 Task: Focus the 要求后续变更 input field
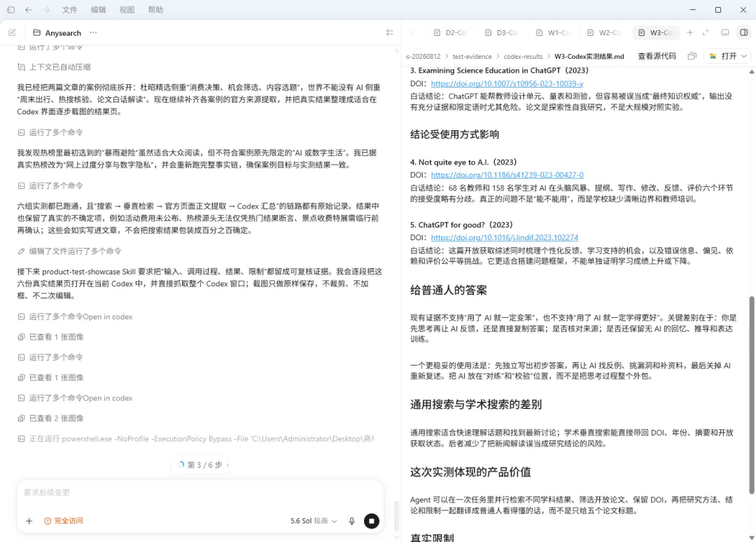200,492
